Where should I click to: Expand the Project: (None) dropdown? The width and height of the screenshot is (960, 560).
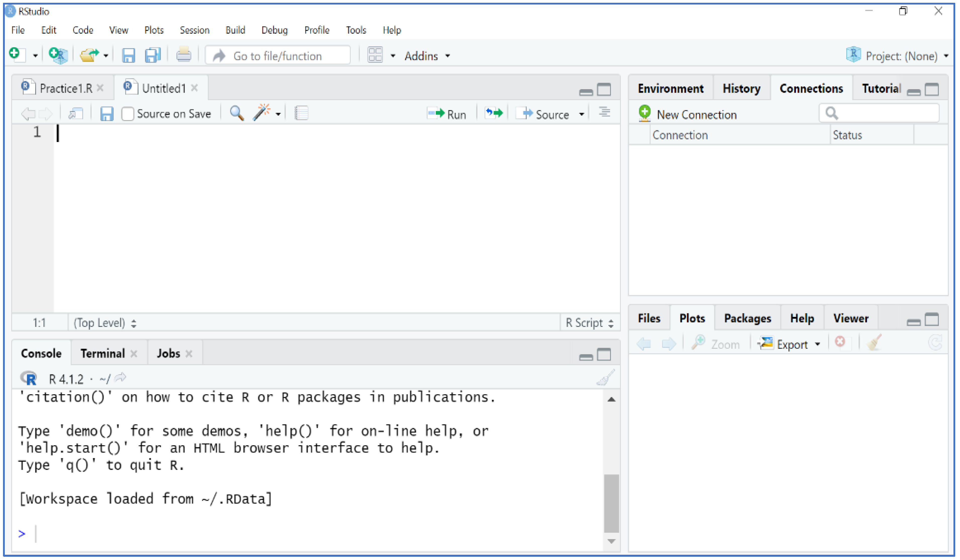point(901,56)
